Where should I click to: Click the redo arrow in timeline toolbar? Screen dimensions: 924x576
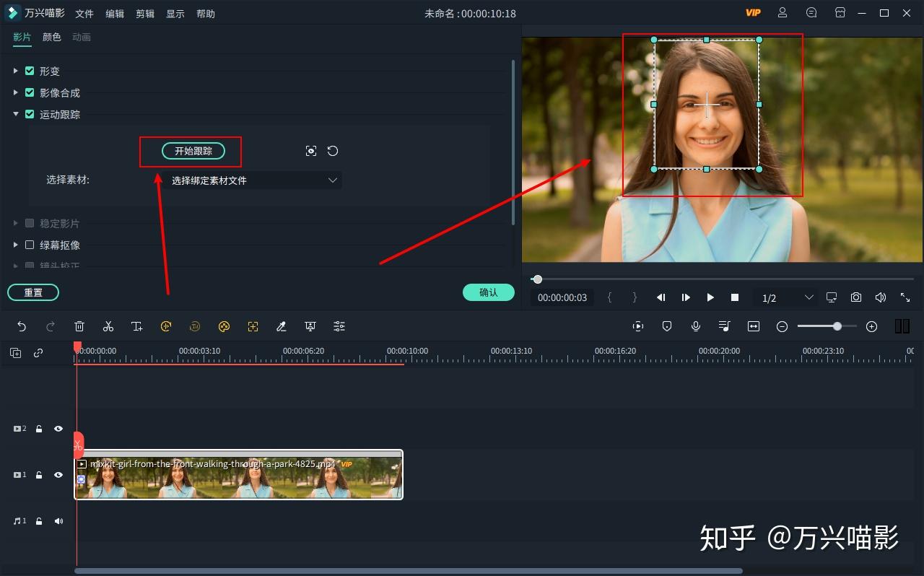[x=51, y=326]
